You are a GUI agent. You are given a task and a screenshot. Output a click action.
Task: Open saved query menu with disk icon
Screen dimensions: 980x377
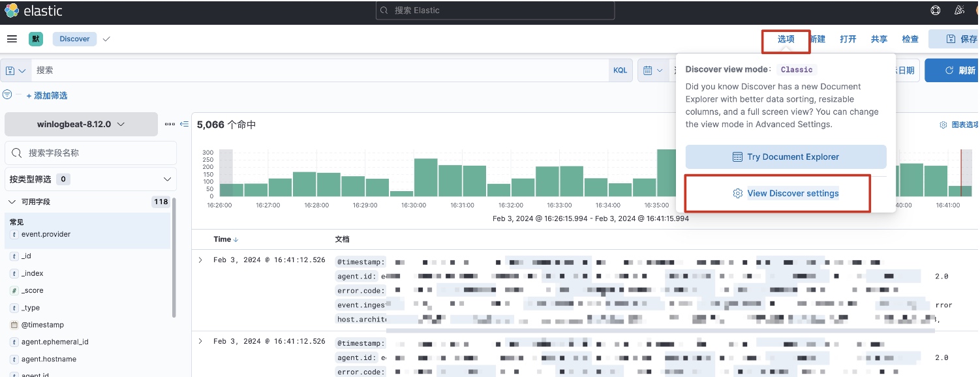[16, 70]
